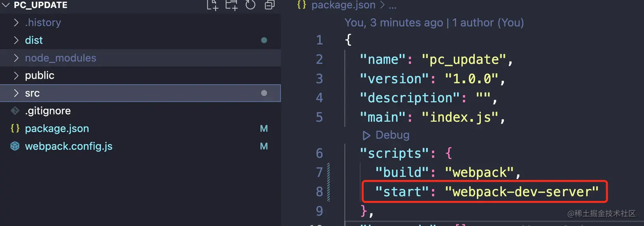Click the Debug play triangle icon
This screenshot has width=644, height=226.
(366, 135)
